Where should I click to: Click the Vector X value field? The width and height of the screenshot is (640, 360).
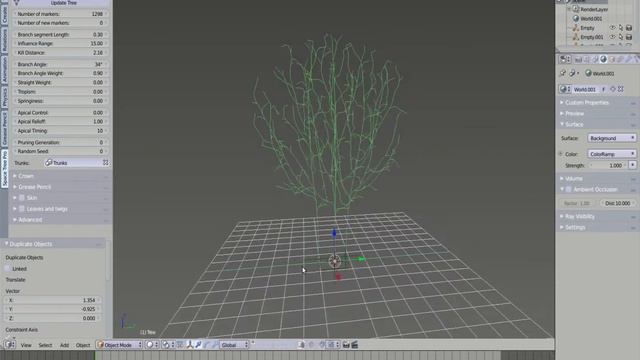coord(52,300)
